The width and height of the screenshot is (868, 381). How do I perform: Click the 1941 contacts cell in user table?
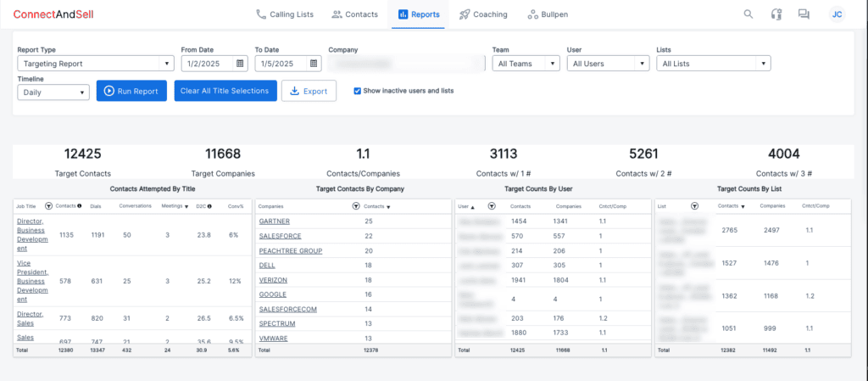[x=518, y=280]
